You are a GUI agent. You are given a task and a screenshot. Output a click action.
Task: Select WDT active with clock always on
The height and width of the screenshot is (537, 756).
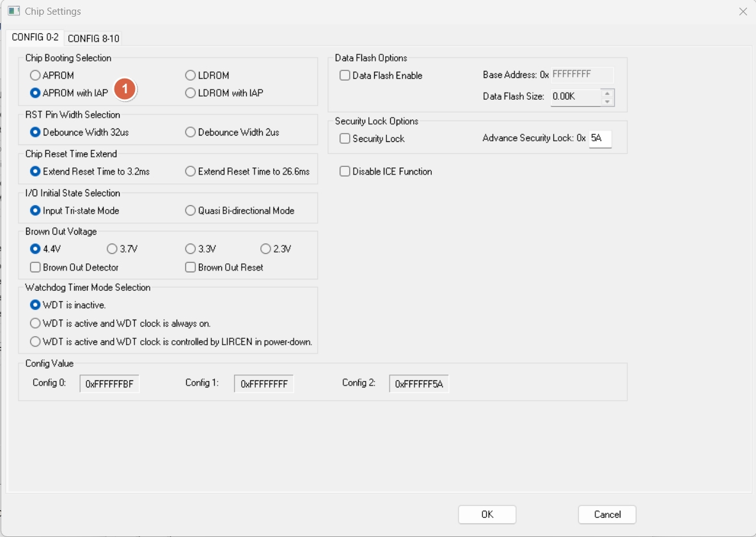(36, 323)
